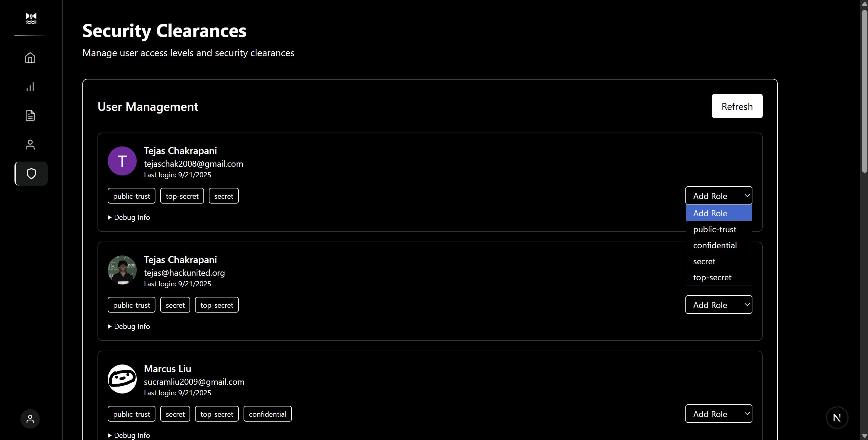Click top-secret tag on first user
Screen dimensions: 868x440
pos(182,196)
